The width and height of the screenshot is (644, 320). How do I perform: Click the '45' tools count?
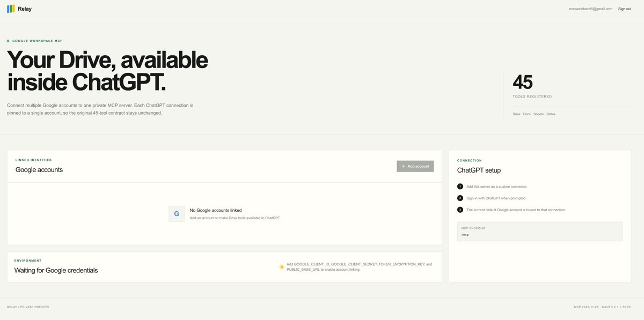(523, 82)
